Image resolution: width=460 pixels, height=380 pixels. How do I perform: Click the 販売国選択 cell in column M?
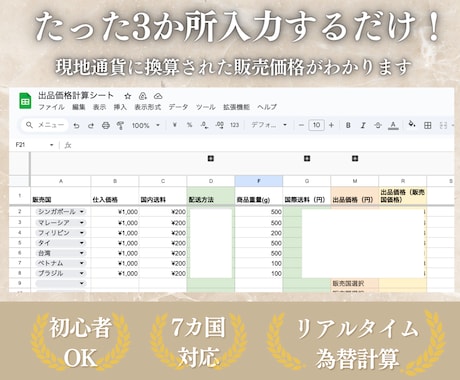tap(355, 284)
